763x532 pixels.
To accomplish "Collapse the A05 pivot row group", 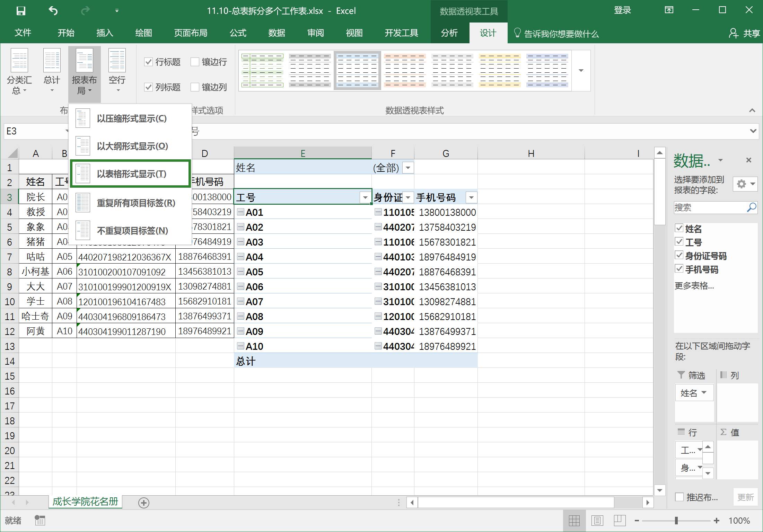I will [240, 272].
